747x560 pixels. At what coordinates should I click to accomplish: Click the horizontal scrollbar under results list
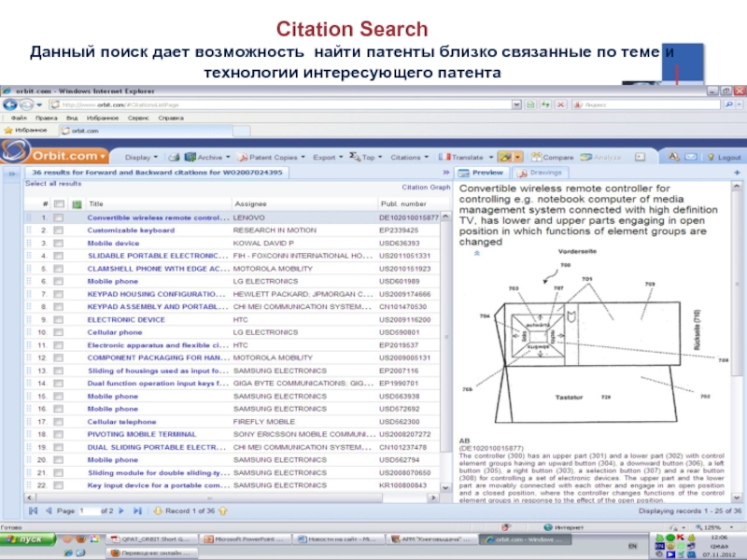[x=209, y=497]
